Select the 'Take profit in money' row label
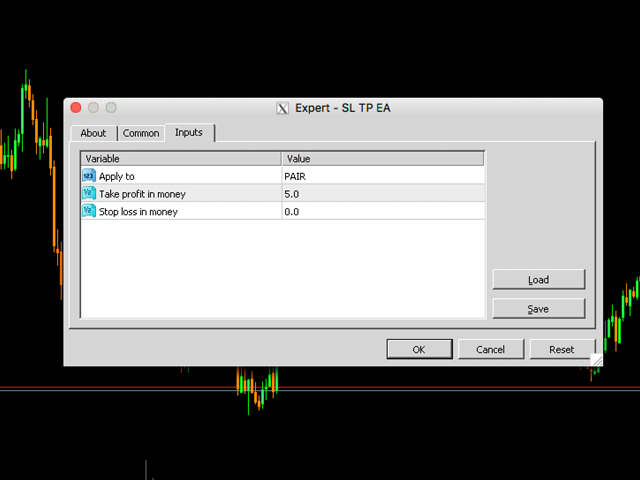Viewport: 640px width, 480px height. click(x=142, y=194)
